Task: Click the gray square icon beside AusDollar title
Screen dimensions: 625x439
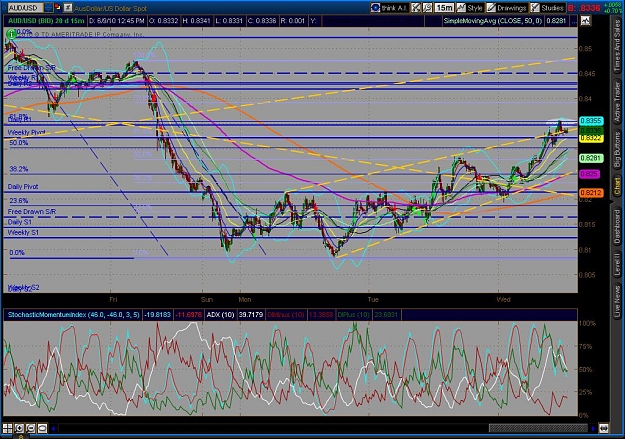Action: [68, 8]
